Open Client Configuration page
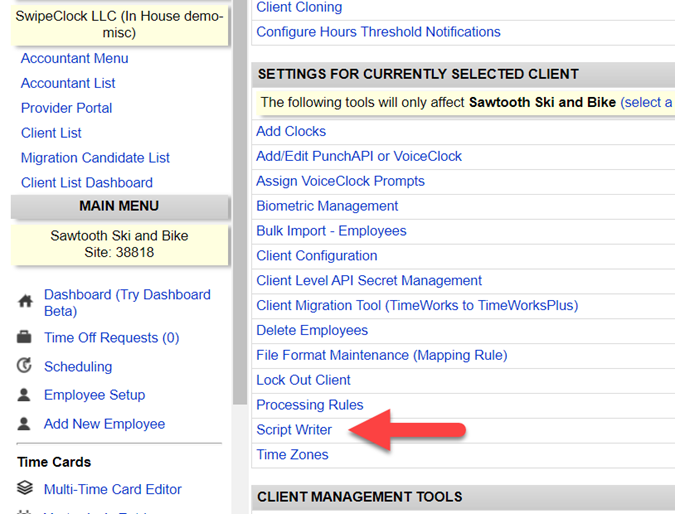The image size is (675, 514). point(316,256)
